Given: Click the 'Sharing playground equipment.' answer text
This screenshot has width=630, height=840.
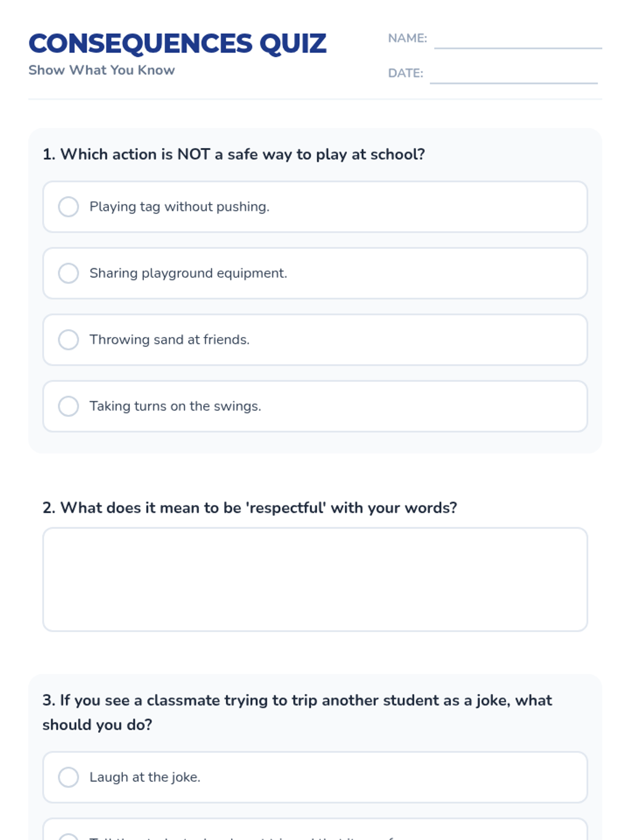Looking at the screenshot, I should tap(188, 273).
